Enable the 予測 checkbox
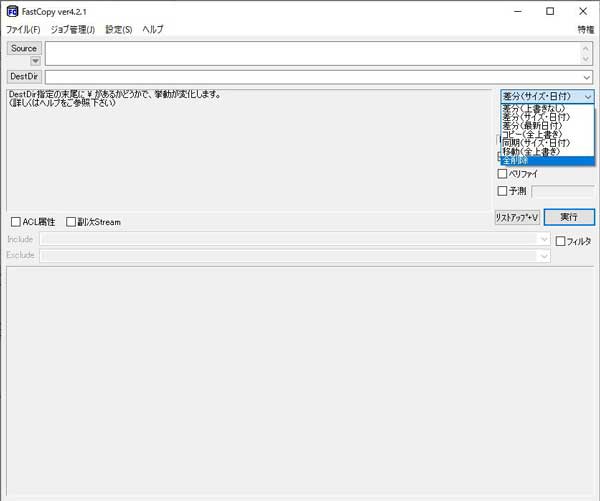Viewport: 600px width, 501px height. coord(502,191)
